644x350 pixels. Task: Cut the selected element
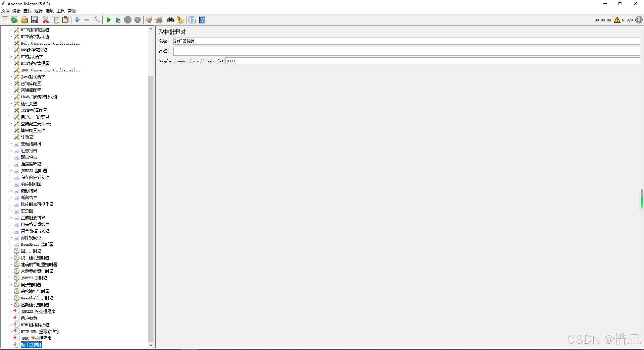point(46,20)
